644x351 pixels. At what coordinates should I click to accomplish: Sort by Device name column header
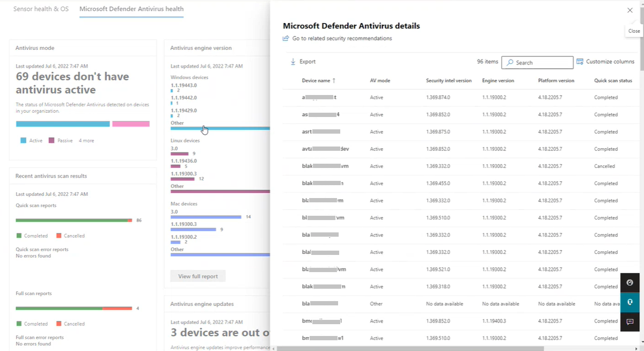[x=316, y=81]
